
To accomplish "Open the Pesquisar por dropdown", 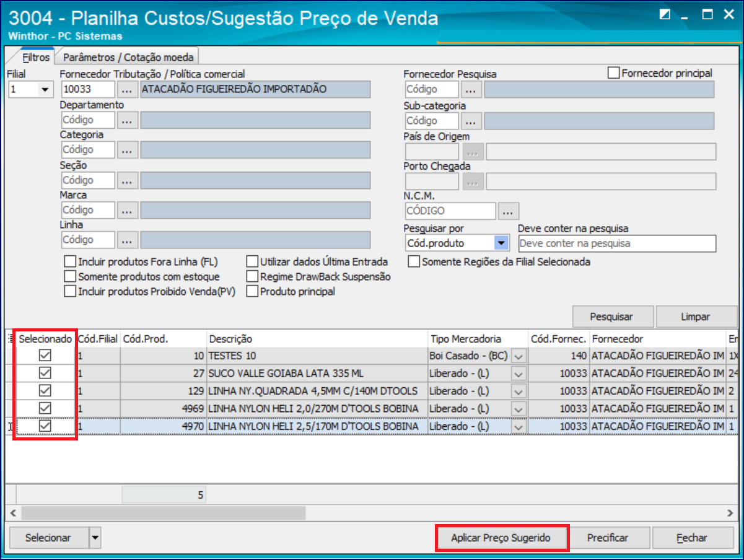I will point(502,243).
